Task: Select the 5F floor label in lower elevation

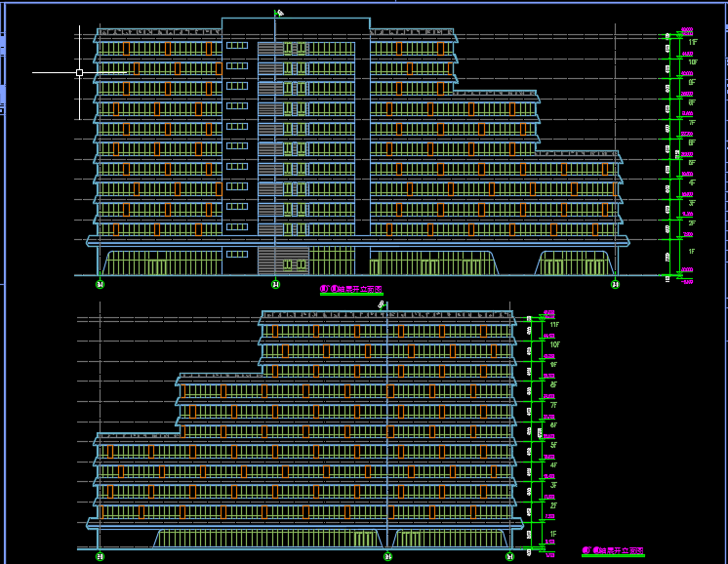Action: (x=553, y=445)
